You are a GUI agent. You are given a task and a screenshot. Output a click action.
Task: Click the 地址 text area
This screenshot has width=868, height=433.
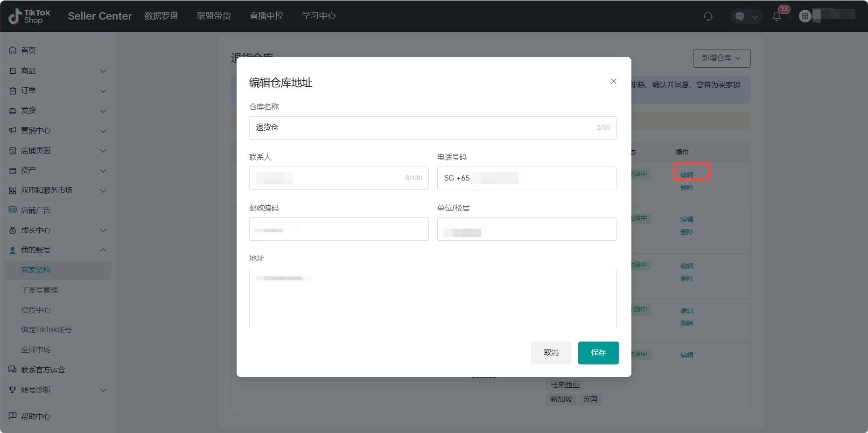coord(433,299)
